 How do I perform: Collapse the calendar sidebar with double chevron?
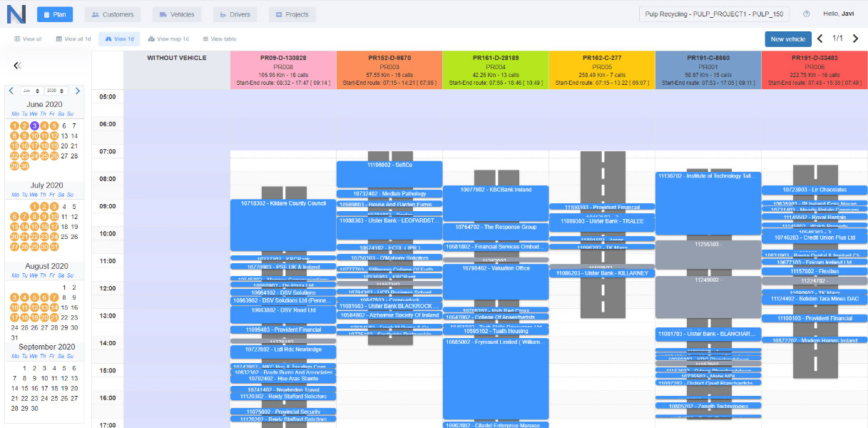pyautogui.click(x=18, y=66)
